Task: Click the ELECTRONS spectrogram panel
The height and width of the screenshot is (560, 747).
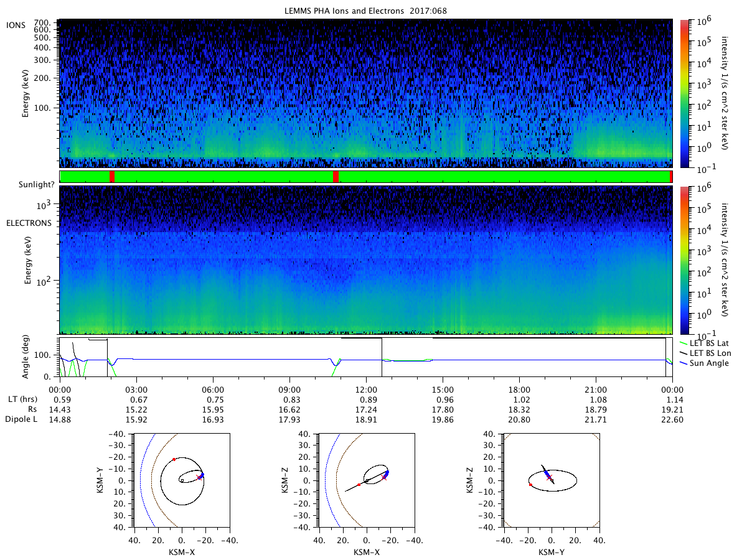Action: tap(366, 259)
